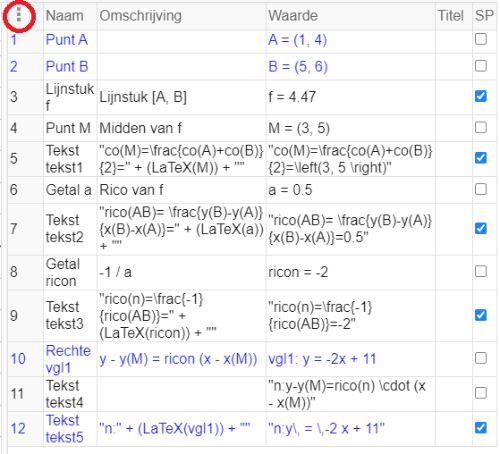Check the SP box for Punt M
The width and height of the screenshot is (500, 454).
click(481, 127)
